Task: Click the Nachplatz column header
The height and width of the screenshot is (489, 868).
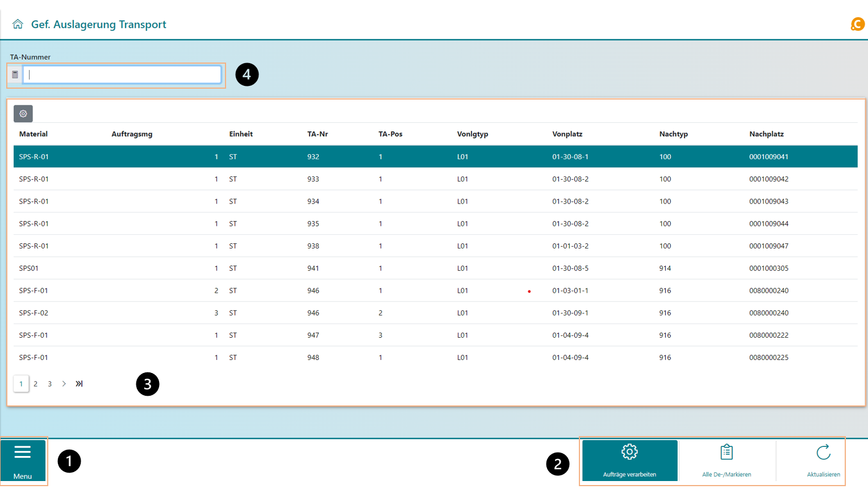Action: [x=766, y=134]
